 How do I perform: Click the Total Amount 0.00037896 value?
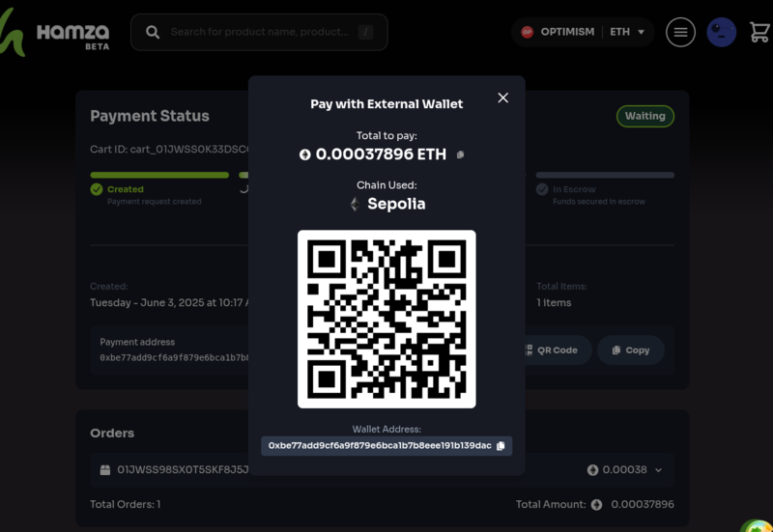tap(642, 504)
